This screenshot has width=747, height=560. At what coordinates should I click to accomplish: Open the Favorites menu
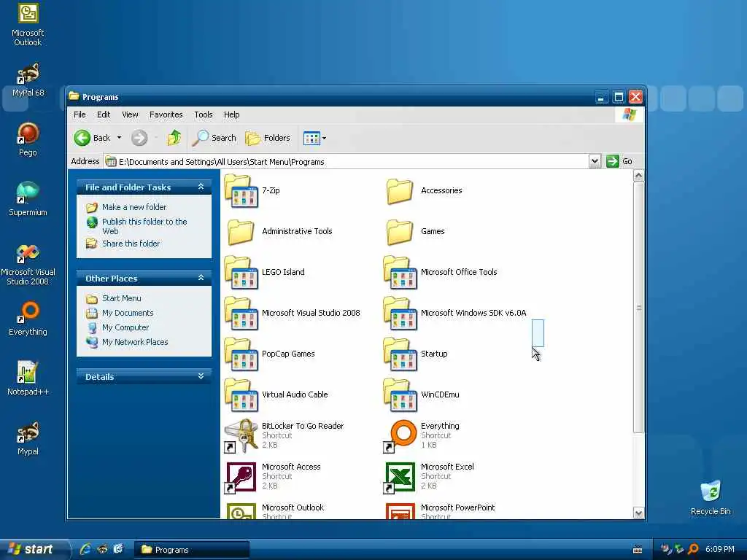(166, 114)
